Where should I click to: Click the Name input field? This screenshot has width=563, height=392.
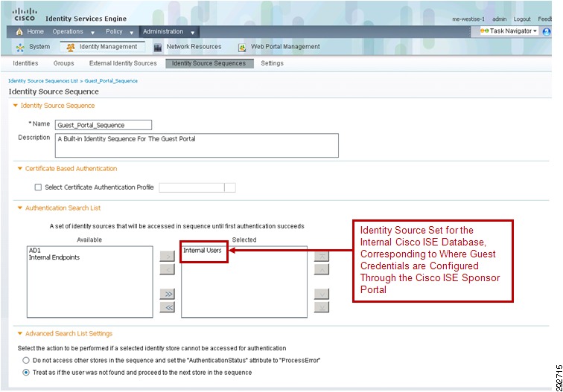(x=104, y=125)
